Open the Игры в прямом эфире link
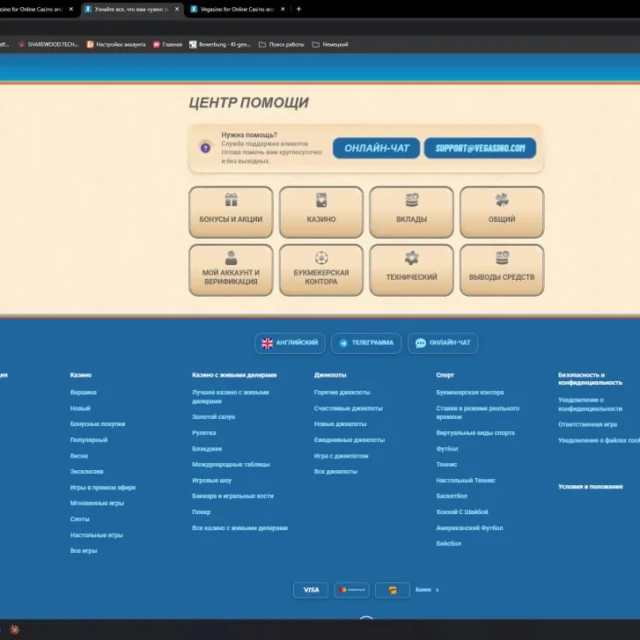The image size is (640, 640). coord(102,487)
